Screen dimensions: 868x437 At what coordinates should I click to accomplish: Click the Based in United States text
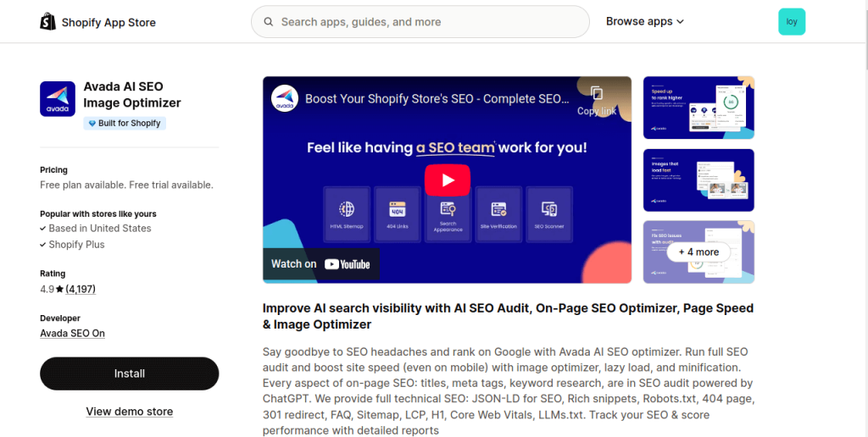(100, 228)
